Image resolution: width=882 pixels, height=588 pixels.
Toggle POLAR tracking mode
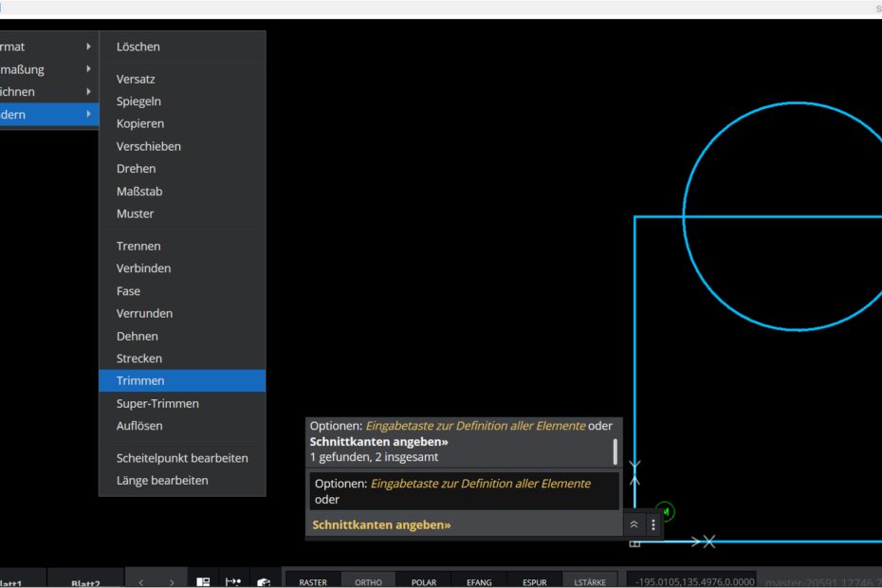[424, 581]
